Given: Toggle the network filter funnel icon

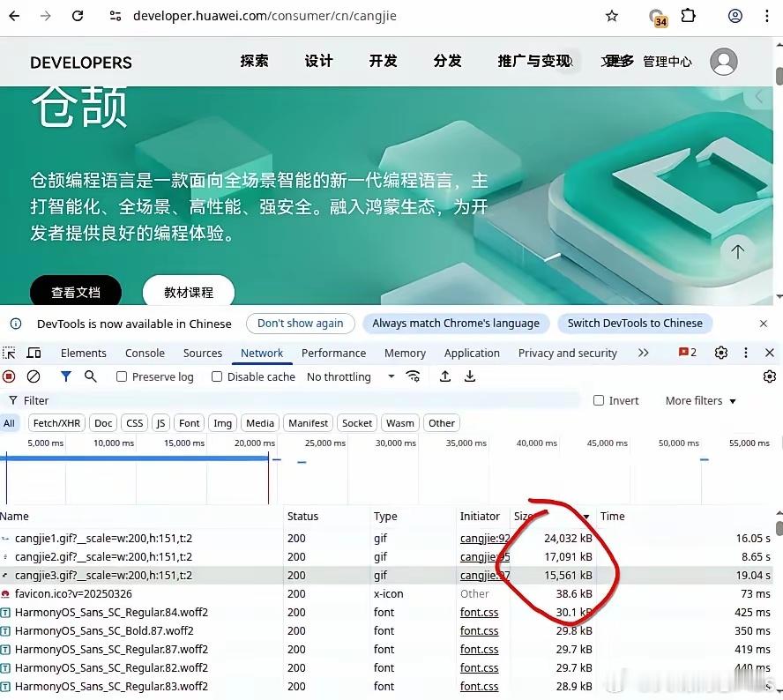Looking at the screenshot, I should click(65, 376).
